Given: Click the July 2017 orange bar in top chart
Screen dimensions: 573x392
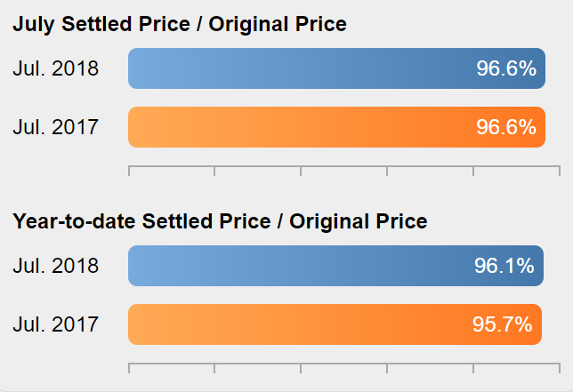Looking at the screenshot, I should [336, 127].
